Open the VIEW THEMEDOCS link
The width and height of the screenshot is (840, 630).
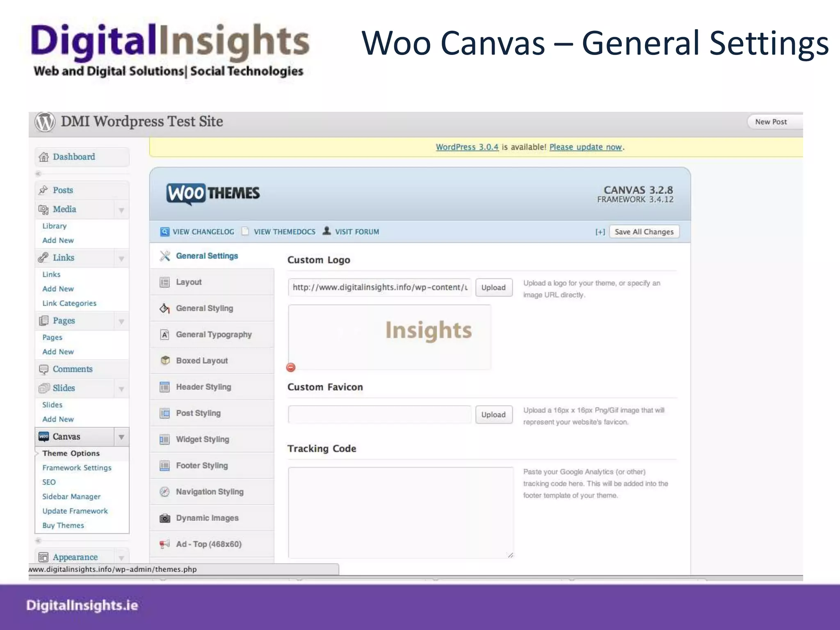[285, 232]
